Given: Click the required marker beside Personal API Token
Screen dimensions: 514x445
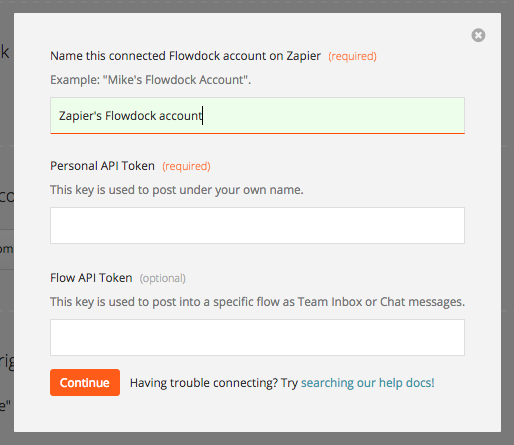Looking at the screenshot, I should [x=186, y=166].
